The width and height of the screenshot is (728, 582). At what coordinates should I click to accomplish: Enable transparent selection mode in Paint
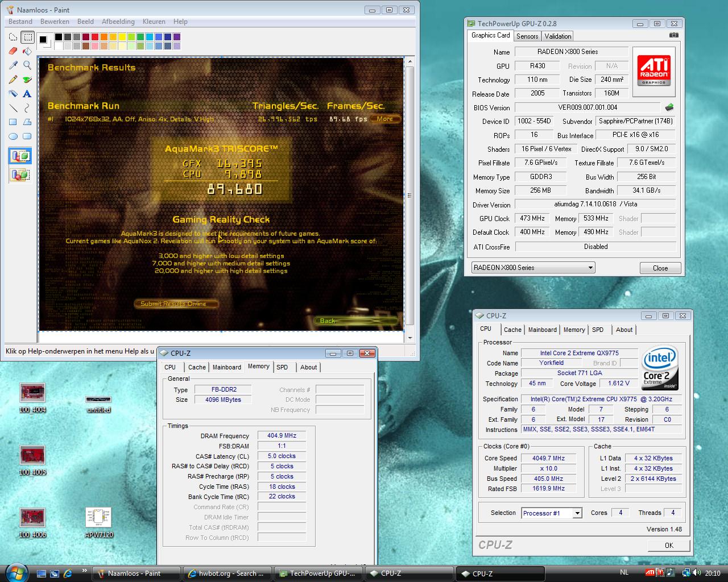20,174
